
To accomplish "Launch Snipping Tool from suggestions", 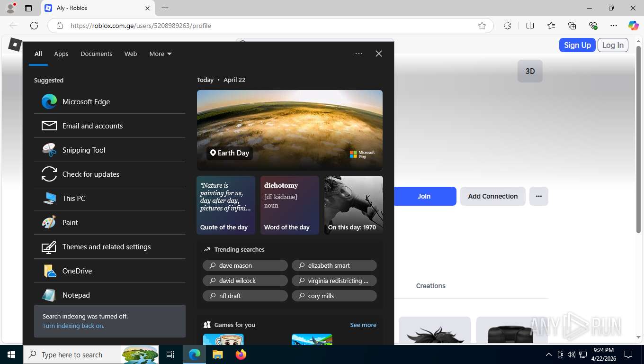I will tap(109, 150).
